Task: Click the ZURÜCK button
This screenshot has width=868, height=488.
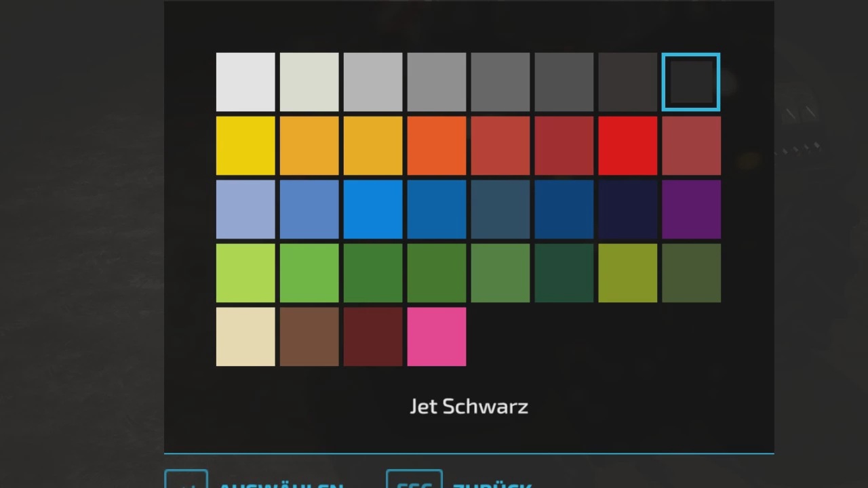Action: [491, 484]
